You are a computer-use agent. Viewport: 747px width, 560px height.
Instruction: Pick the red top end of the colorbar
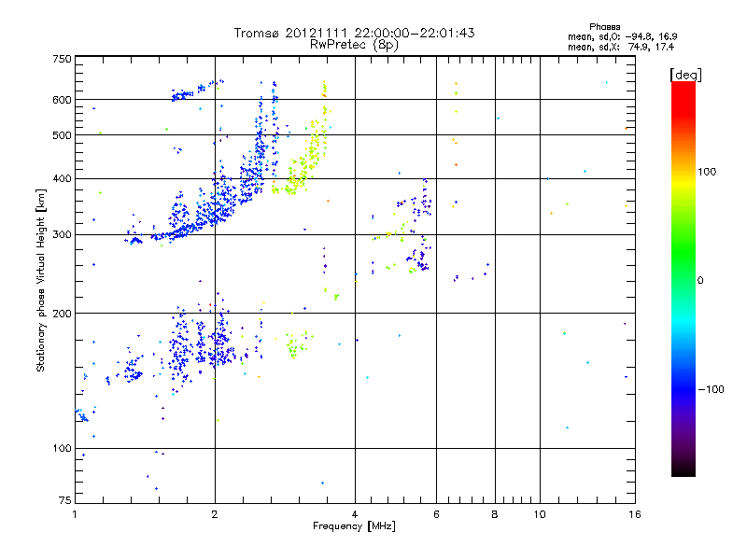tap(683, 85)
